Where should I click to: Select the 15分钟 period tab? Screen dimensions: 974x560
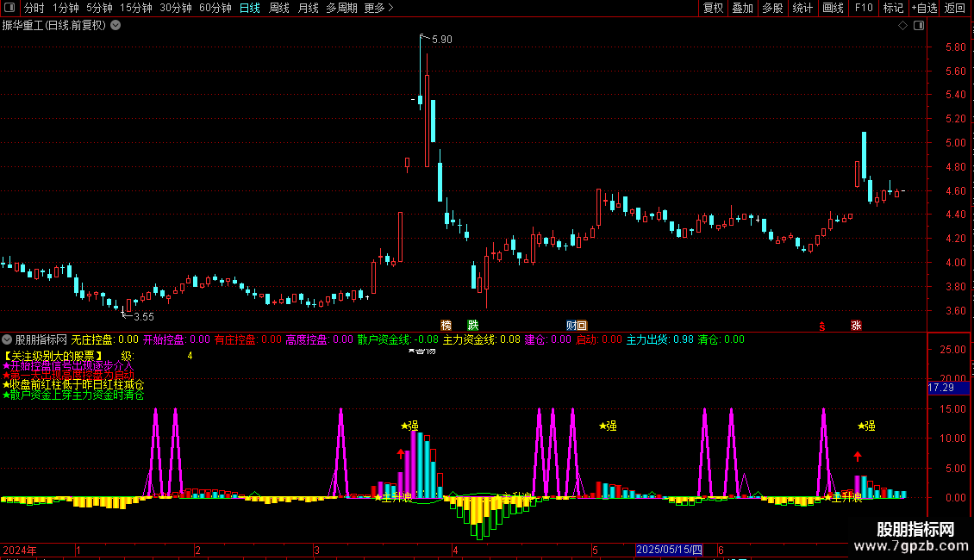136,8
